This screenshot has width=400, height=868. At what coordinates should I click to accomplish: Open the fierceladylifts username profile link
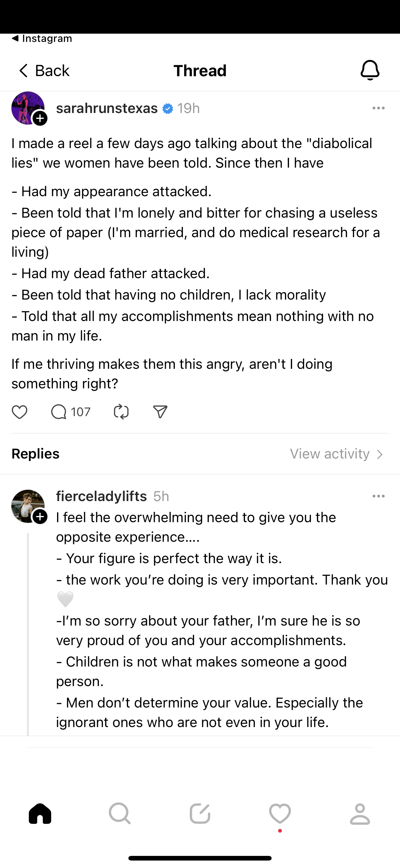click(x=101, y=496)
